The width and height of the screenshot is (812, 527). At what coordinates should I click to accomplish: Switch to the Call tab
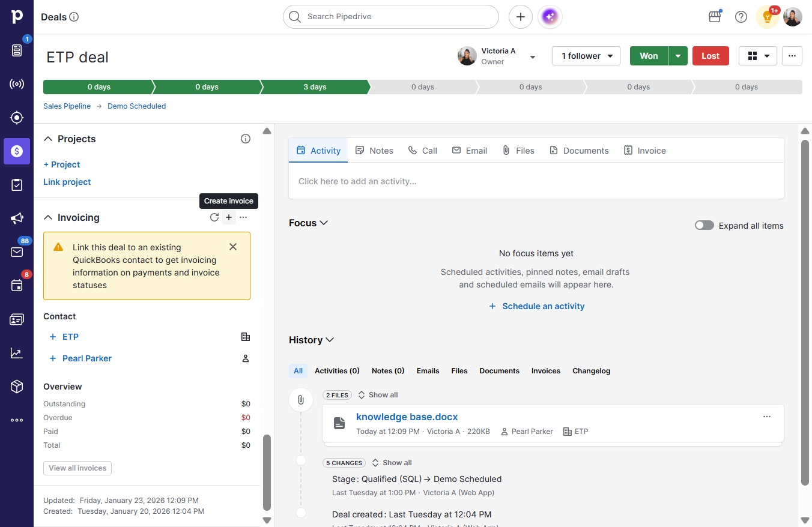(x=423, y=151)
